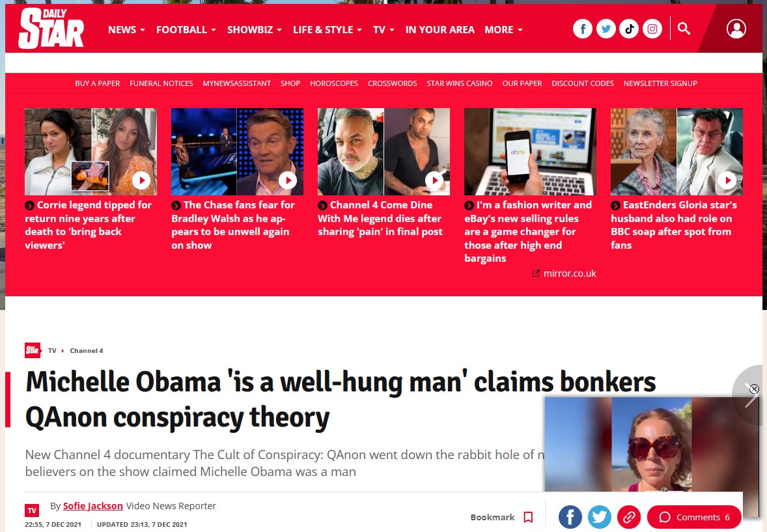Open the user account profile icon

[x=736, y=29]
